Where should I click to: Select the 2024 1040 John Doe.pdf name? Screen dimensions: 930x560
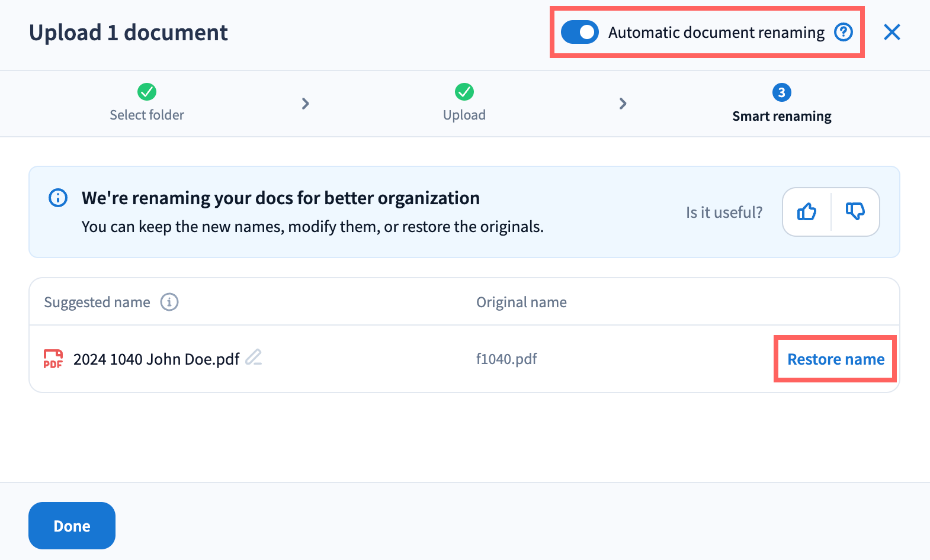click(x=156, y=359)
